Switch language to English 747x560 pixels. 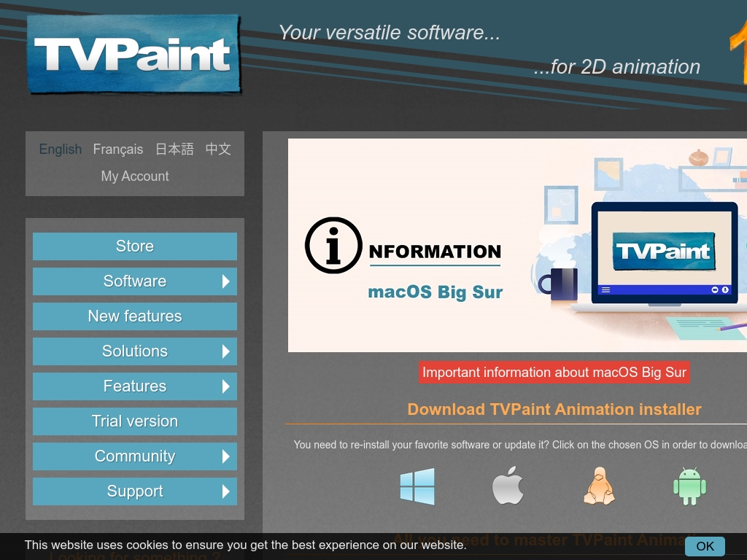[x=61, y=149]
